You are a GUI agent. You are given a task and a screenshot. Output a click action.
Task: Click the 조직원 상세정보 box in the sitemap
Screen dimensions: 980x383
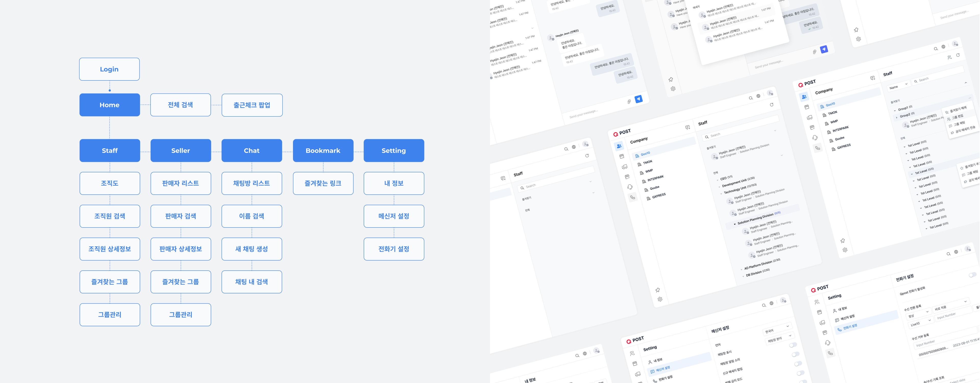(109, 249)
